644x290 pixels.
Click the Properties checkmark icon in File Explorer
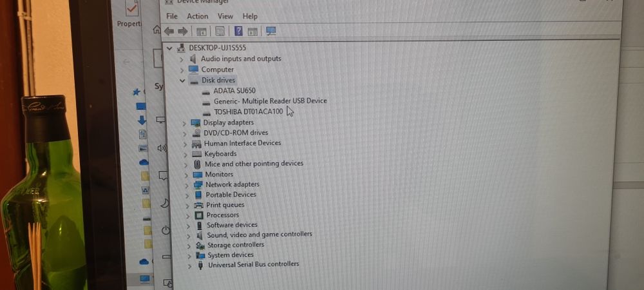[132, 8]
